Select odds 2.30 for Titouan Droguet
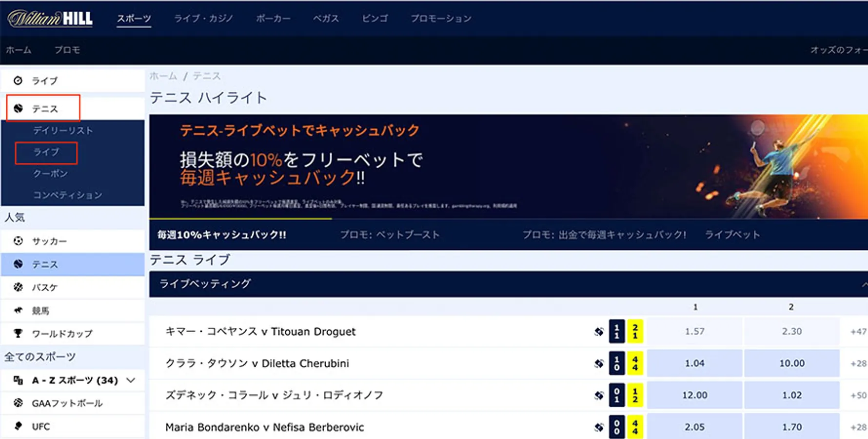The height and width of the screenshot is (439, 868). click(792, 332)
